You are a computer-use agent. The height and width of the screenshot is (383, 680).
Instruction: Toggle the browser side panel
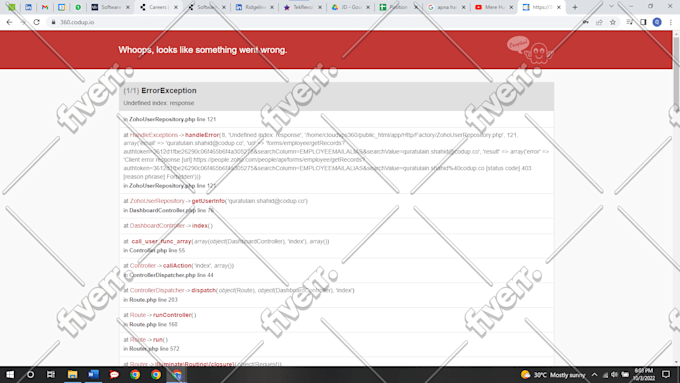pos(643,22)
